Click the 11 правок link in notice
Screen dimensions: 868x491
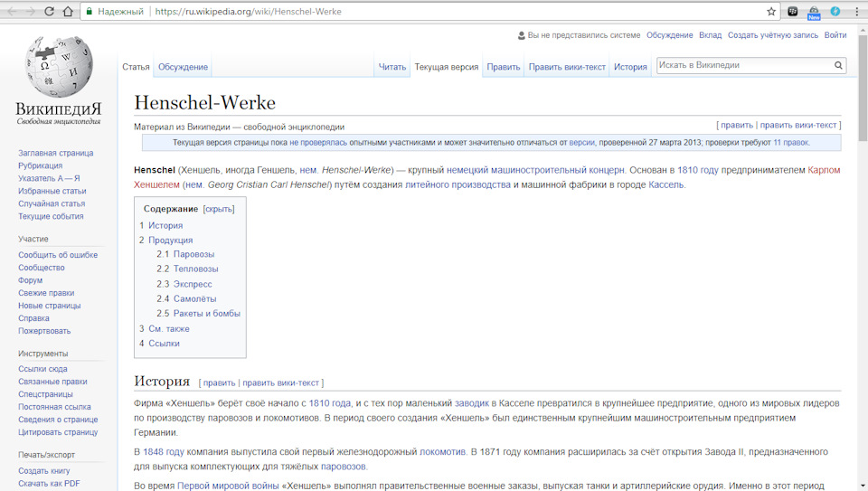[x=791, y=143]
